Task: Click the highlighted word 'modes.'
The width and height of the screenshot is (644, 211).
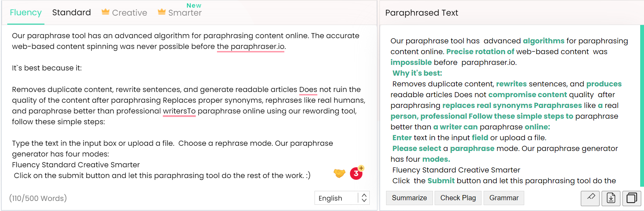Action: coord(436,159)
